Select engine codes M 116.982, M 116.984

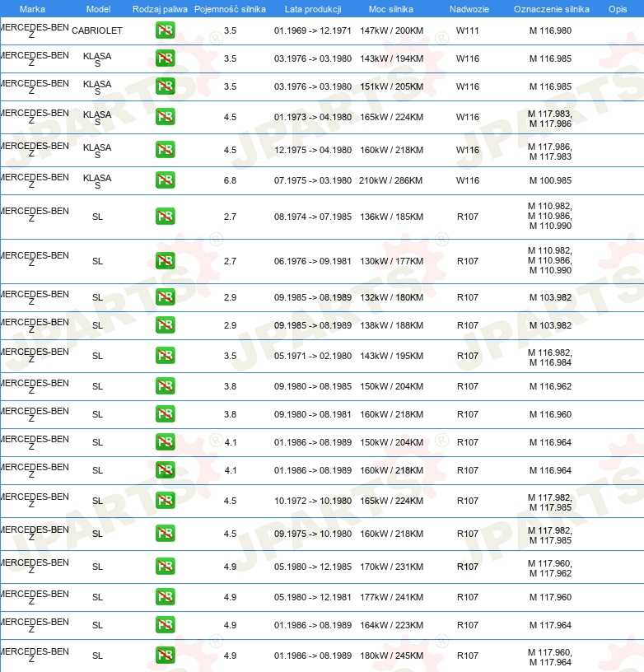550,357
